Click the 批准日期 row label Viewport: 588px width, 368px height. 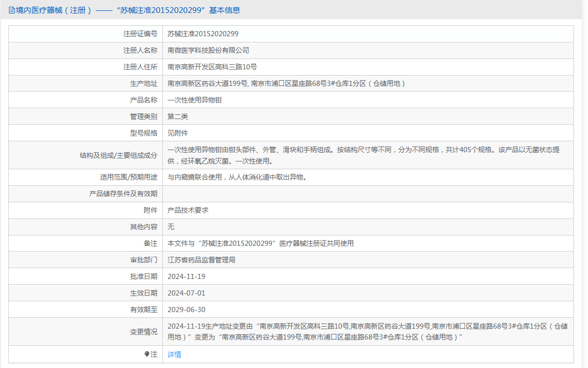144,276
